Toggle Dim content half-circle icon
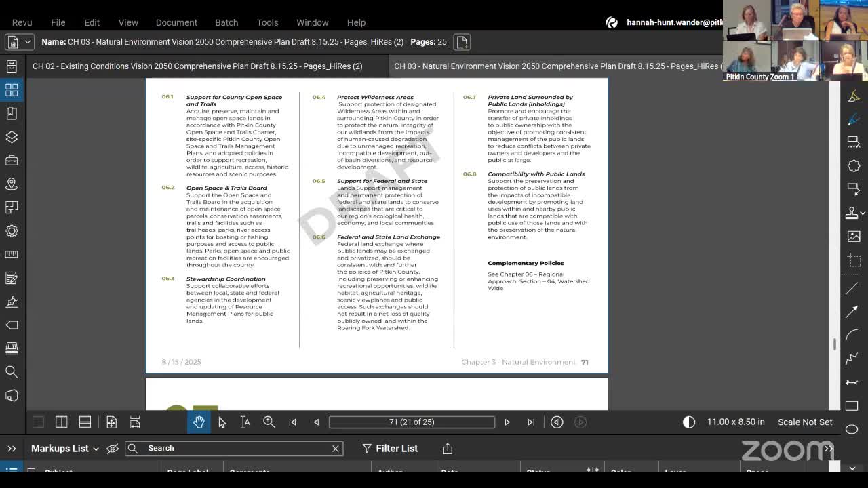Screen dimensions: 868x488 (x=689, y=422)
